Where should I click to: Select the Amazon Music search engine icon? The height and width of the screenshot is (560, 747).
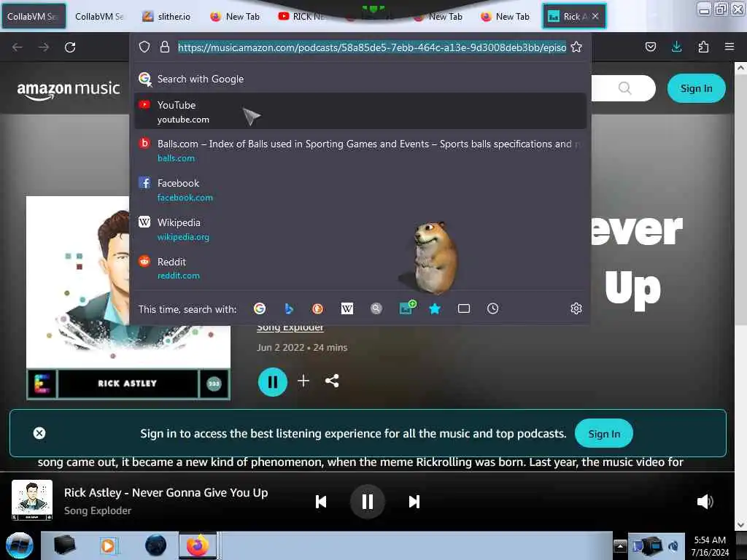click(406, 308)
